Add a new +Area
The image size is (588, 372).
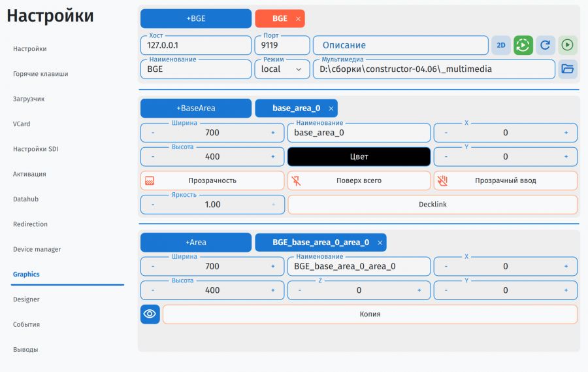(196, 243)
